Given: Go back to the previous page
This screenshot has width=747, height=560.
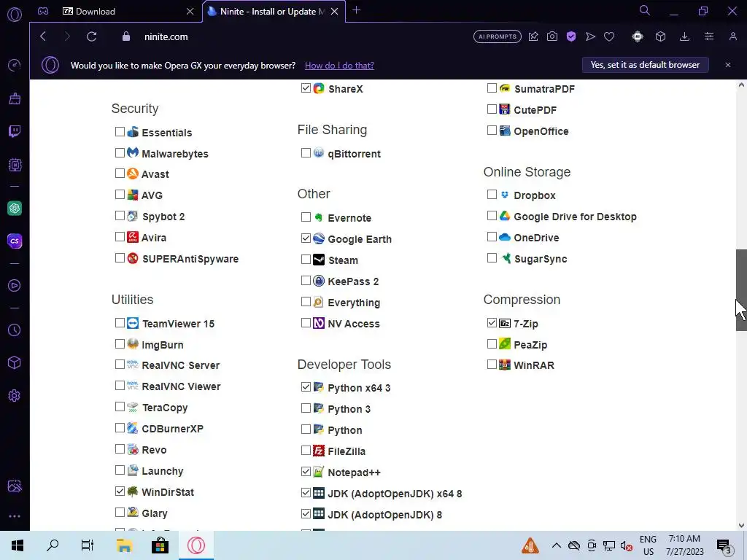Looking at the screenshot, I should [x=43, y=36].
